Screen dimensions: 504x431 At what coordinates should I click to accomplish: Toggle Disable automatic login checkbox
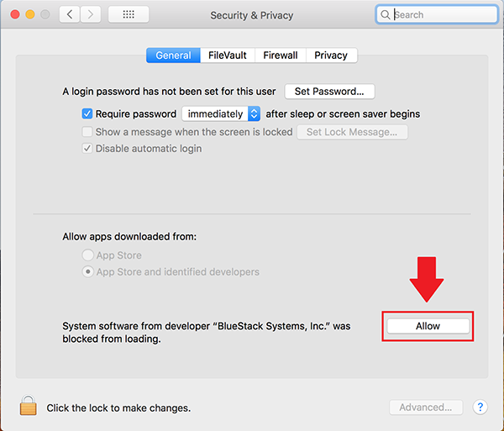point(87,149)
